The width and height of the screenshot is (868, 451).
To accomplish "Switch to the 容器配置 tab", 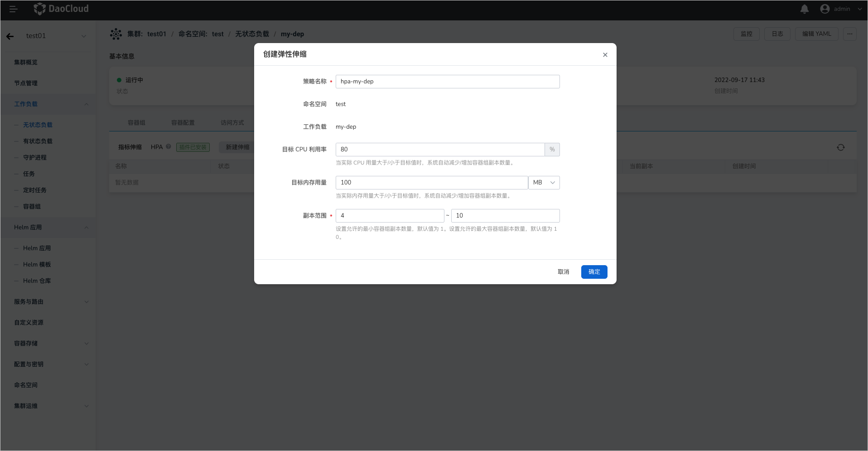I will (x=183, y=123).
